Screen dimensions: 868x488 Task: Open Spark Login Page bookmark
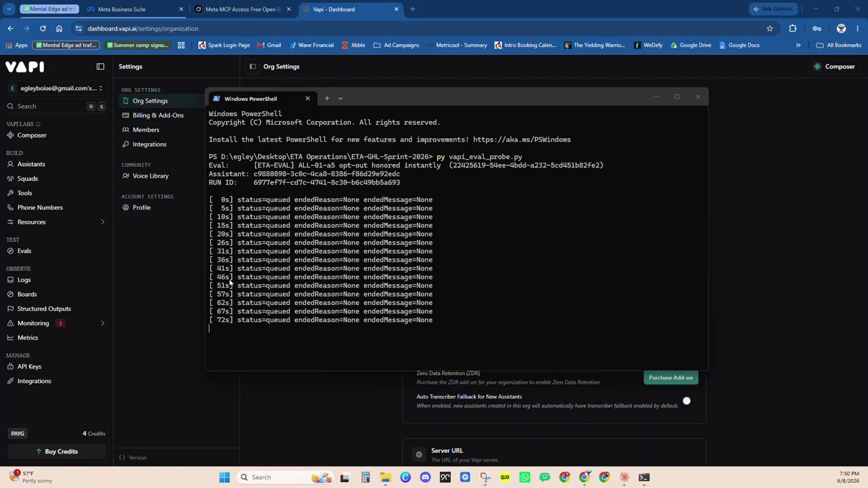(x=224, y=45)
